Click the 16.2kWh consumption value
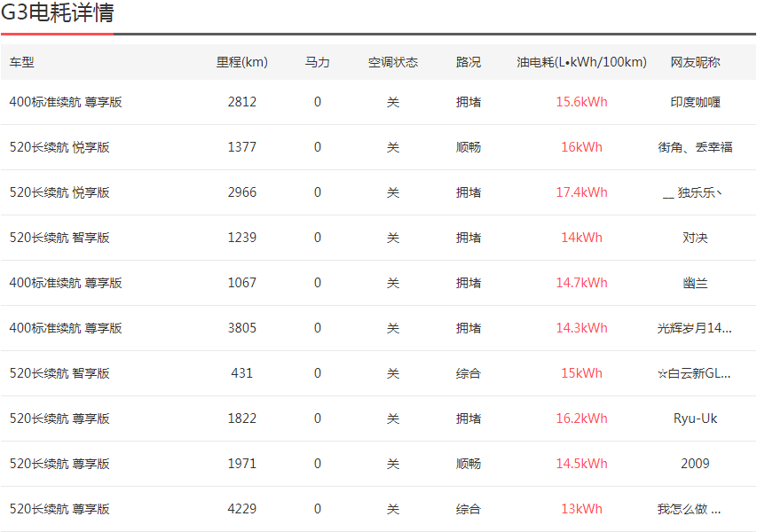Image resolution: width=757 pixels, height=532 pixels. [581, 419]
